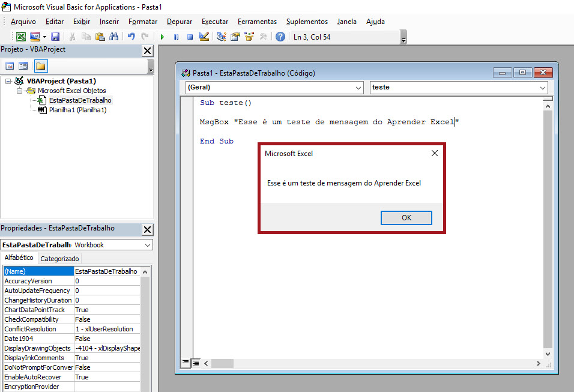The height and width of the screenshot is (392, 574).
Task: Open Find with the binoculars icon
Action: 114,37
